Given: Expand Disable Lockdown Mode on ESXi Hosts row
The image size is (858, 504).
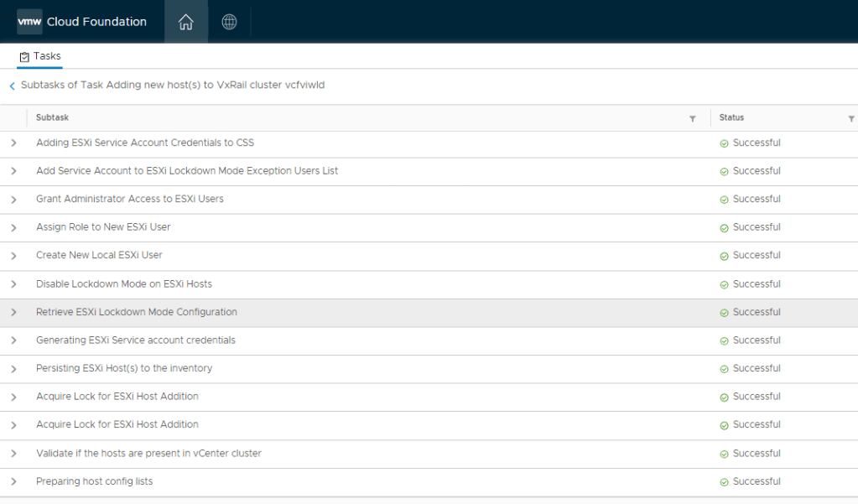Looking at the screenshot, I should pyautogui.click(x=13, y=284).
